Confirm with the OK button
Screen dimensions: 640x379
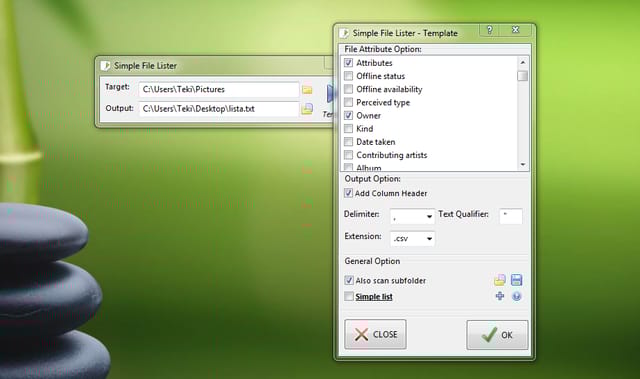tap(497, 335)
